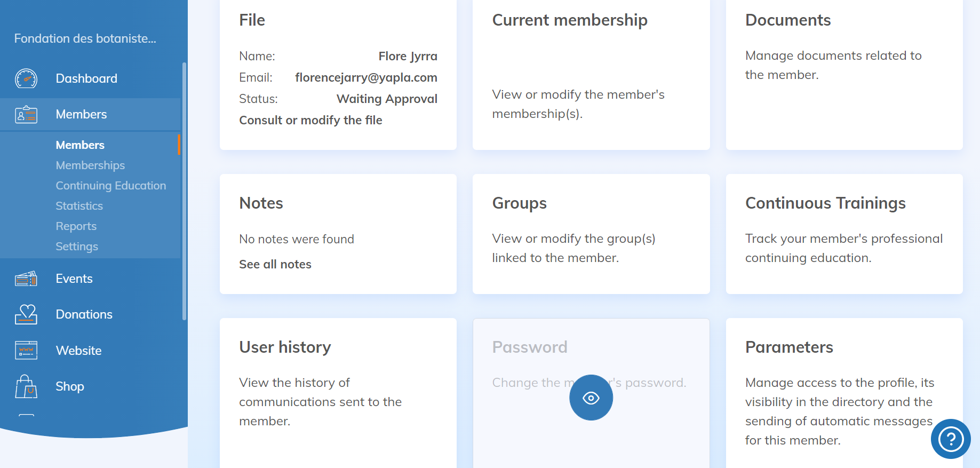
Task: Click the sidebar vertical scrollbar
Action: click(184, 191)
